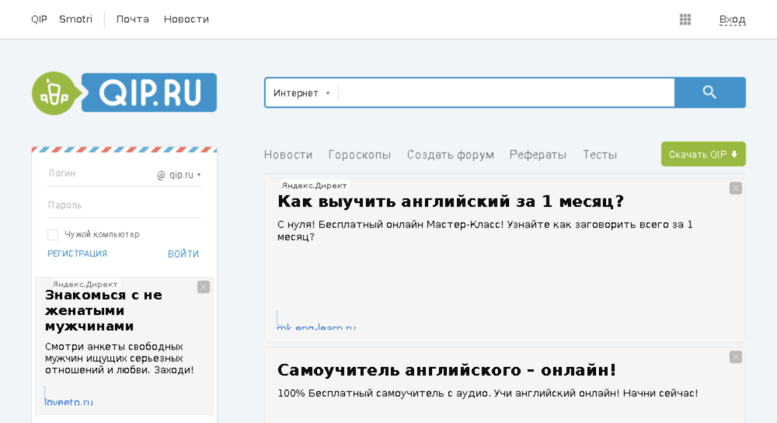Image resolution: width=777 pixels, height=423 pixels.
Task: Select the "Новости" section tab
Action: tap(288, 155)
